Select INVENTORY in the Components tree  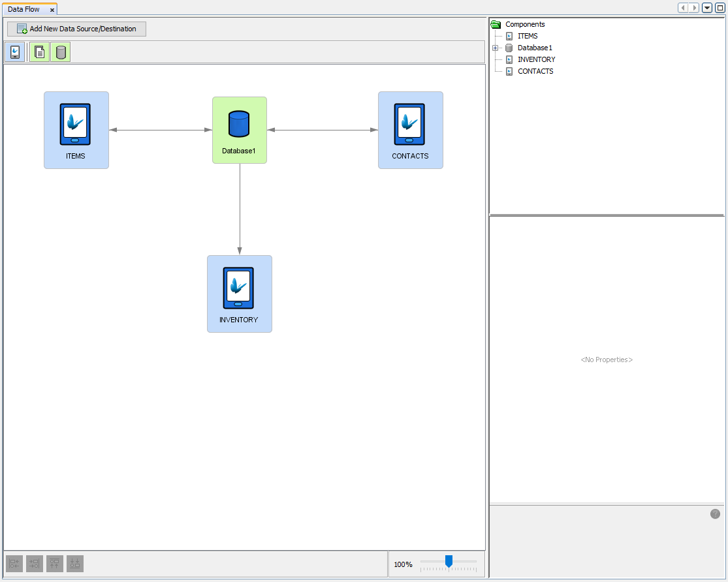(x=536, y=59)
